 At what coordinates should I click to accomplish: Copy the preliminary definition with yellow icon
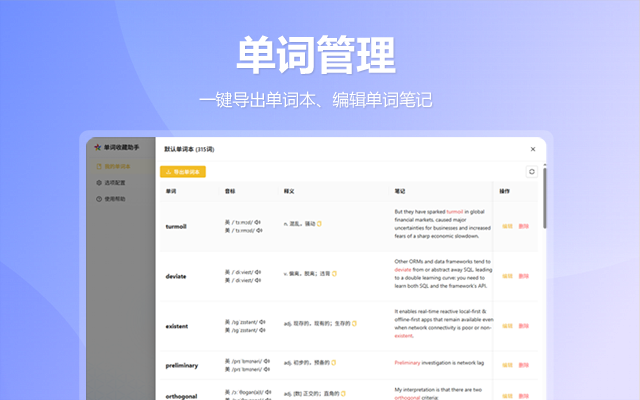click(x=333, y=362)
